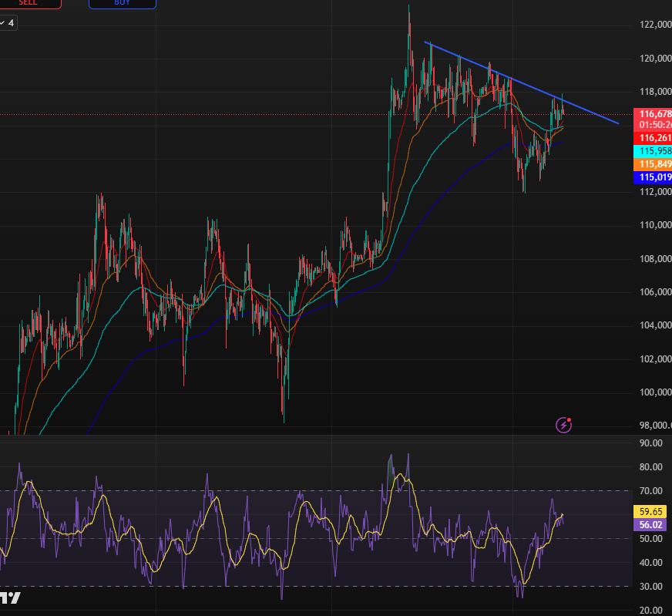The image size is (672, 616).
Task: Click the 108,000 price axis label
Action: [655, 259]
